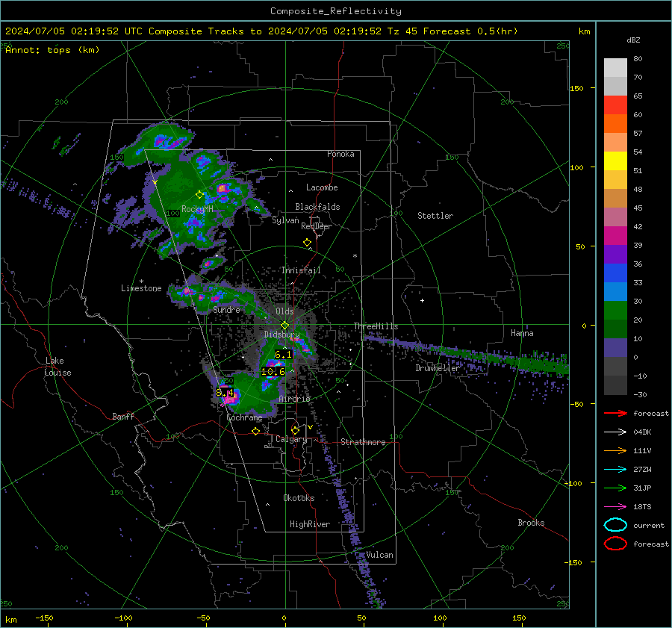Click the yellow diamond marker below RedDeer

tap(308, 243)
